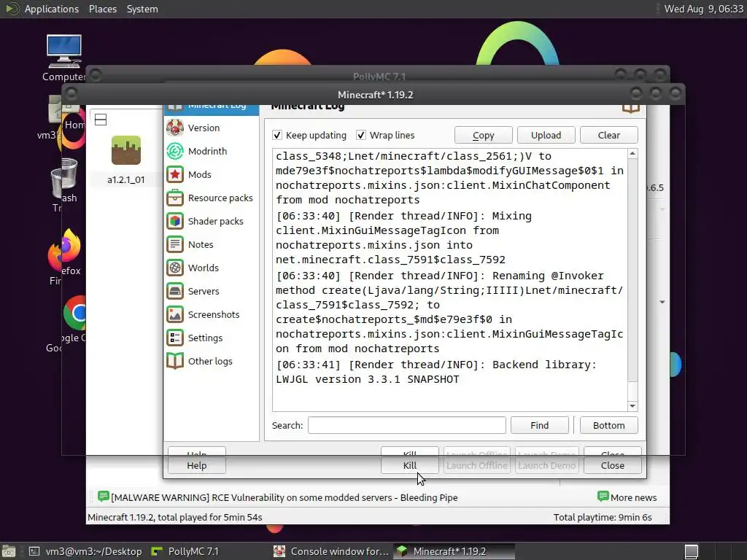Close the console window via Close button
Image resolution: width=747 pixels, height=560 pixels.
tap(612, 466)
